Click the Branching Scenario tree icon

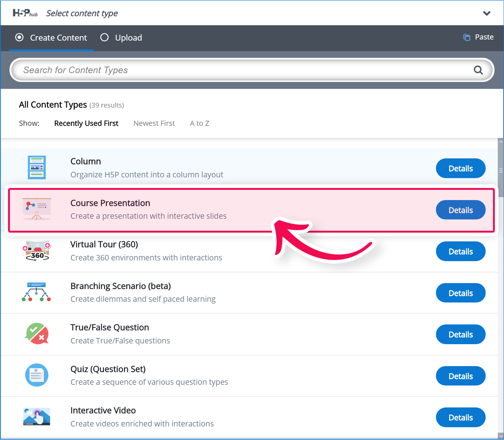point(36,292)
